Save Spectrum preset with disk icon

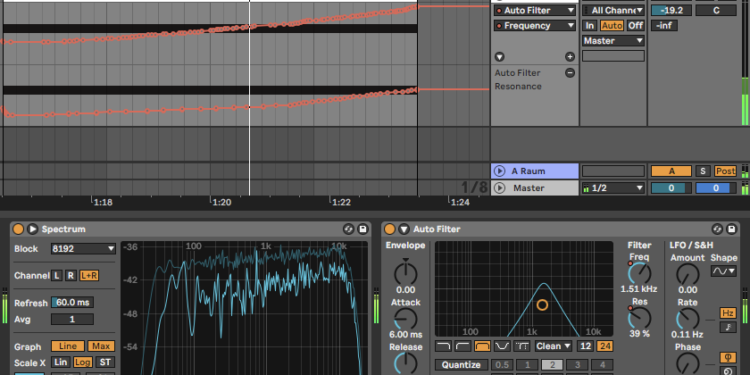[362, 229]
